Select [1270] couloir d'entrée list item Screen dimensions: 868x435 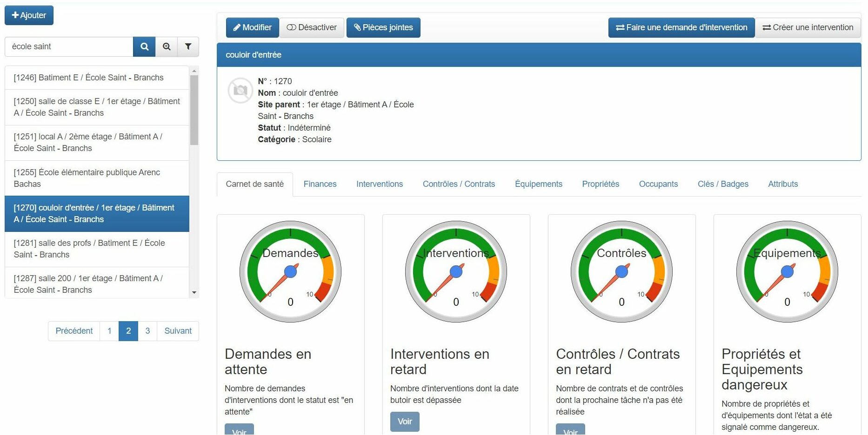(x=97, y=214)
